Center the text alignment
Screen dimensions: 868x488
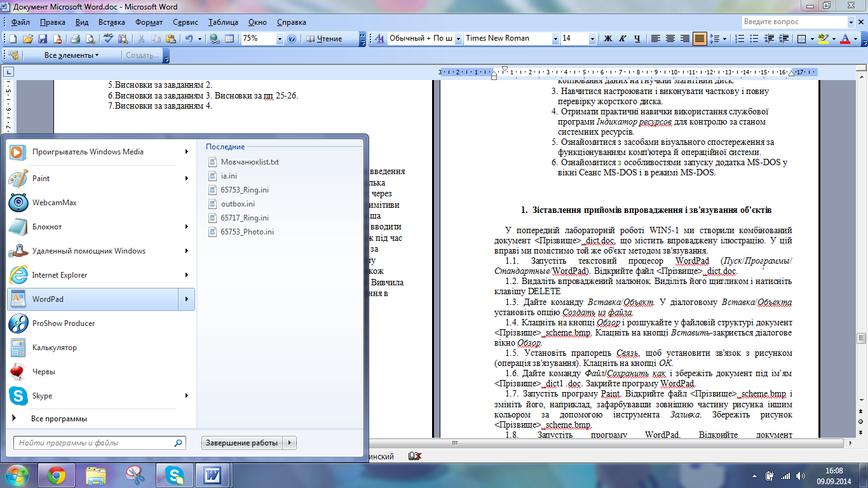[670, 39]
